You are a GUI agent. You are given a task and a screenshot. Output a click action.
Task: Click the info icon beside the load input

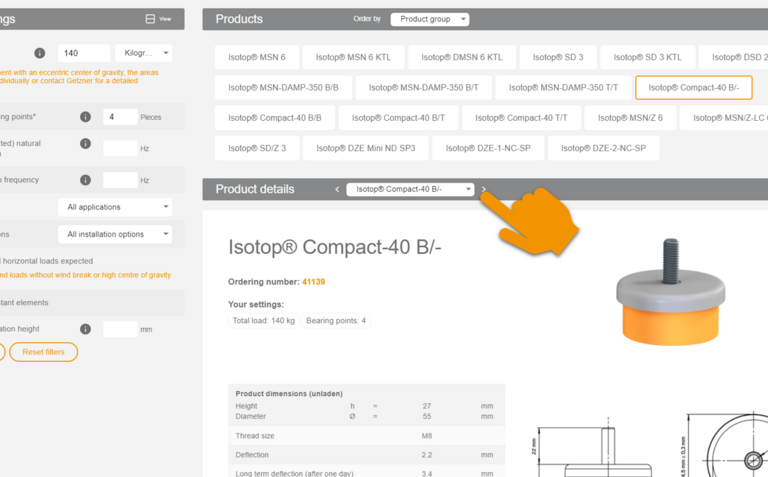40,53
